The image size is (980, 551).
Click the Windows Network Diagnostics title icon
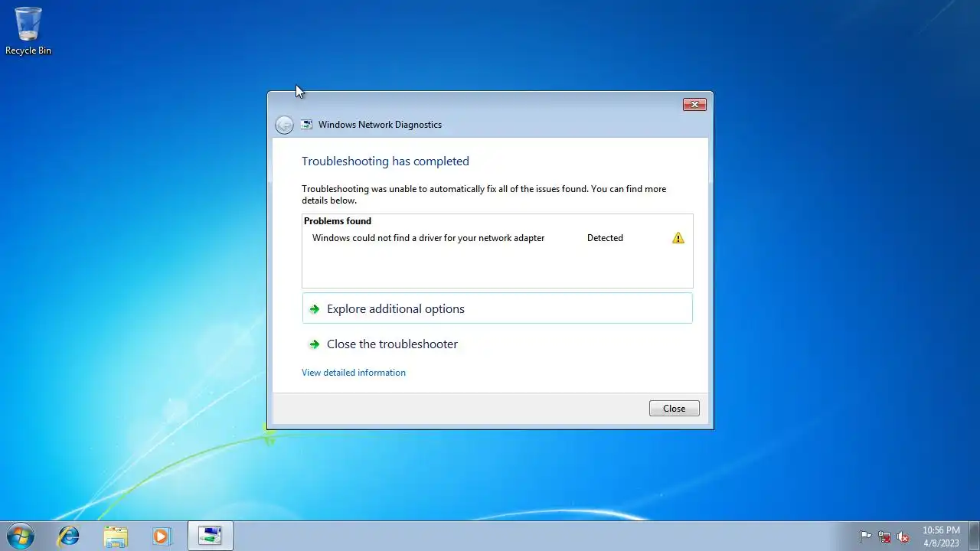pos(307,124)
